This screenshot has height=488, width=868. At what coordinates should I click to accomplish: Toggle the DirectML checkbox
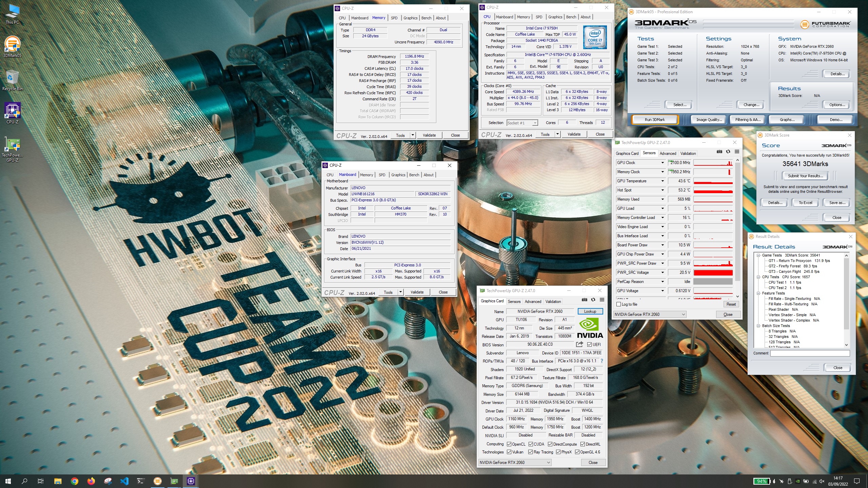[x=583, y=444]
